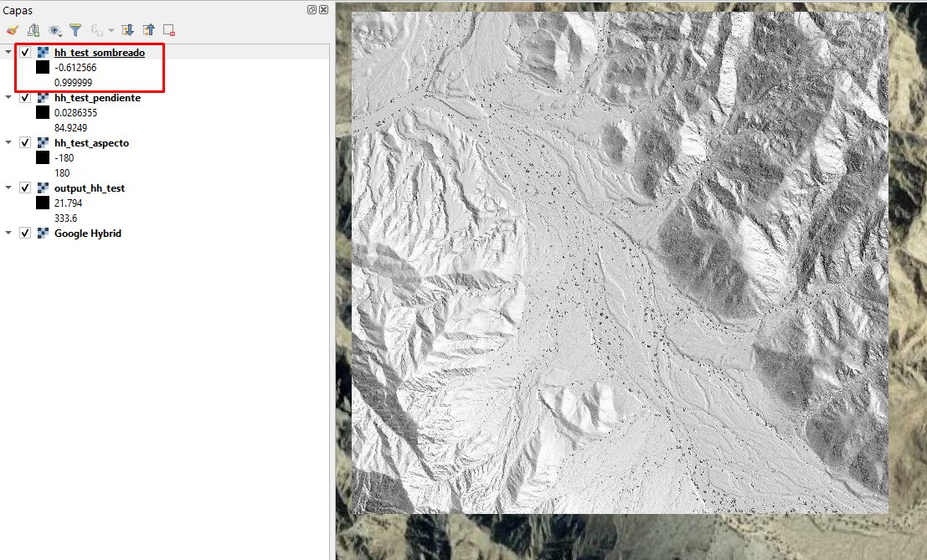Click the Collapse All layers icon
The height and width of the screenshot is (560, 927).
148,29
